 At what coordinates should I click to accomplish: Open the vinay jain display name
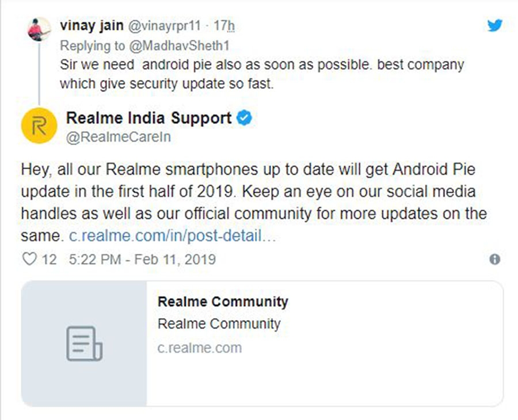coord(92,25)
